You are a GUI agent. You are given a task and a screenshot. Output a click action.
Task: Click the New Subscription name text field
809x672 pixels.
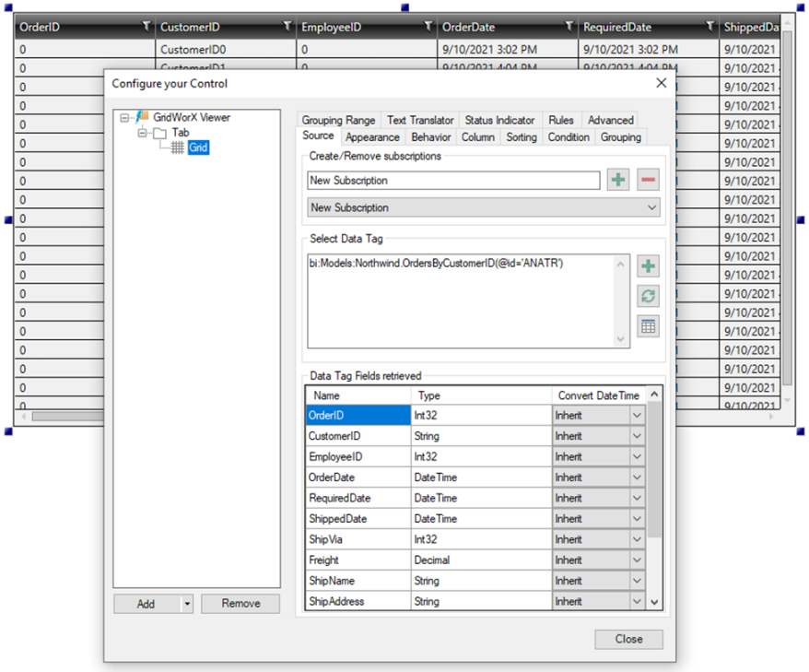pos(453,181)
